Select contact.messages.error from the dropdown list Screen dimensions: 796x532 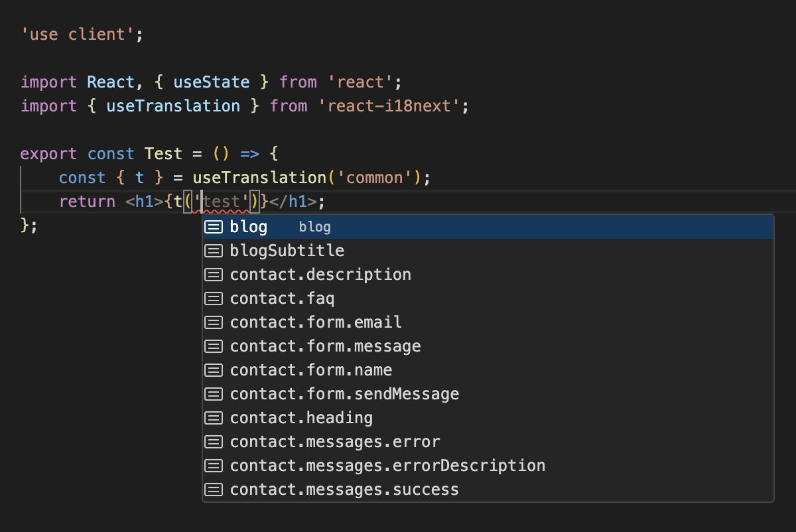pyautogui.click(x=335, y=442)
